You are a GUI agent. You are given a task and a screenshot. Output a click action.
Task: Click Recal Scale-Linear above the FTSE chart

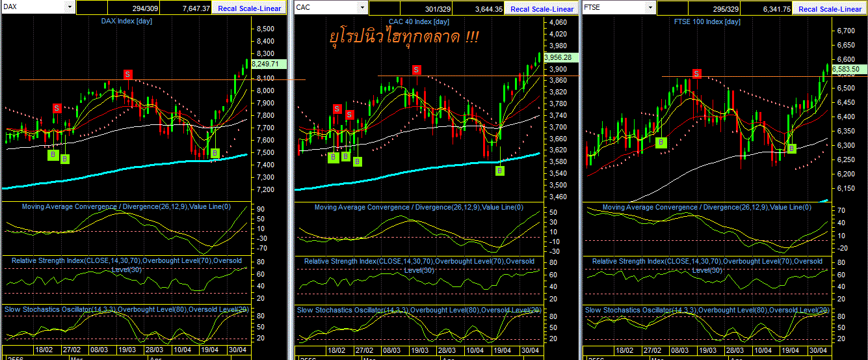830,9
